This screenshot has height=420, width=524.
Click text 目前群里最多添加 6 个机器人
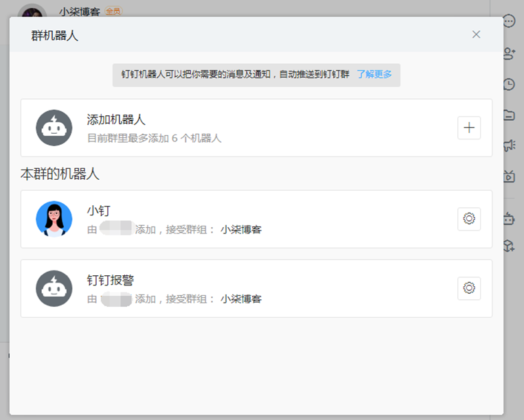click(154, 138)
